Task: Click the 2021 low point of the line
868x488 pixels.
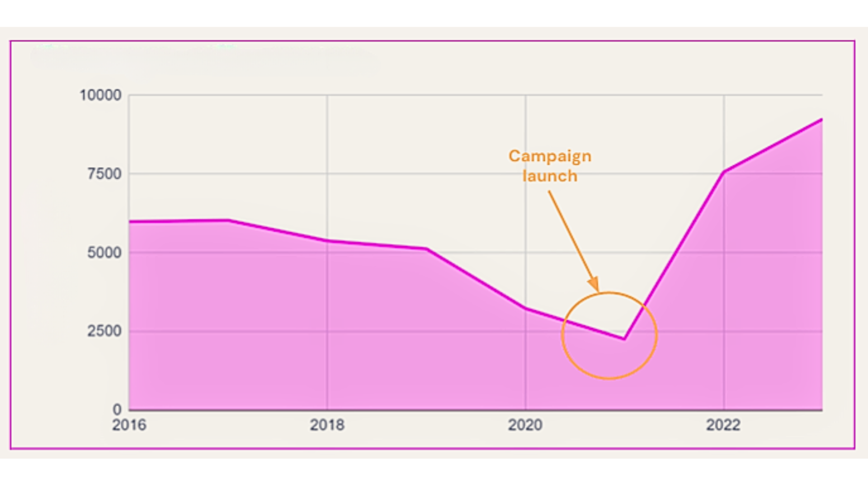Action: coord(624,338)
